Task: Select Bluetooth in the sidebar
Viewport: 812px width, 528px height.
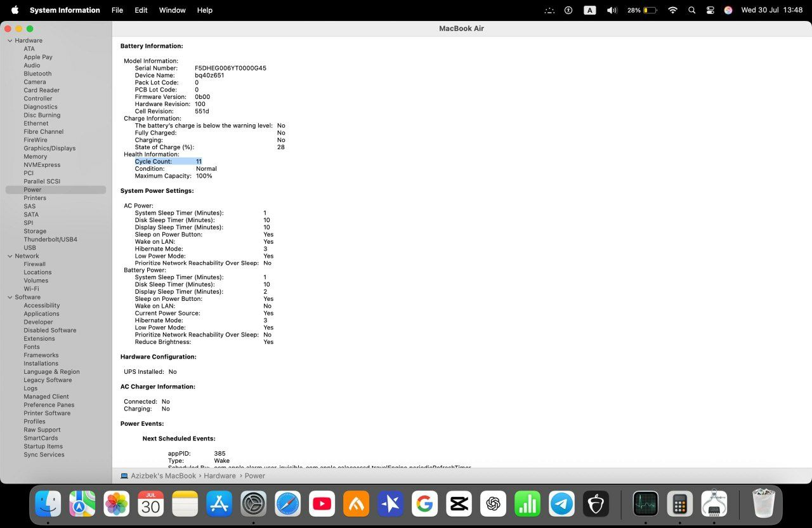Action: click(x=37, y=74)
